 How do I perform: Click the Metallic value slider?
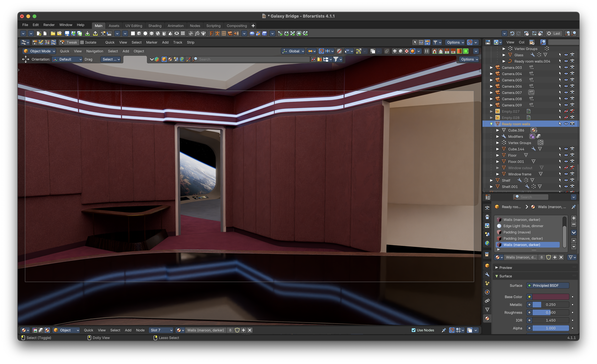point(550,305)
